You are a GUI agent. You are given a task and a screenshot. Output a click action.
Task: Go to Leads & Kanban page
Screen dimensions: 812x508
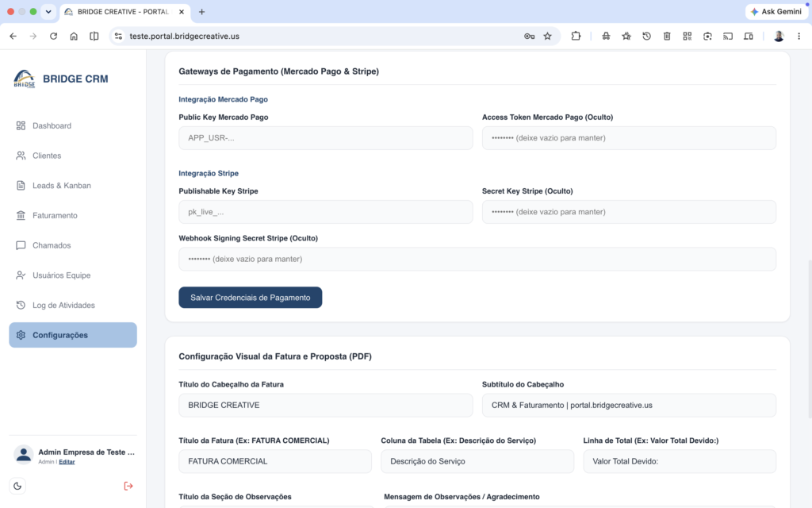coord(73,186)
